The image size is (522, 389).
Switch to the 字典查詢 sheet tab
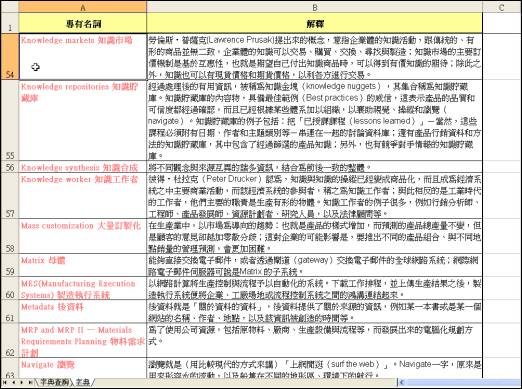(54, 382)
